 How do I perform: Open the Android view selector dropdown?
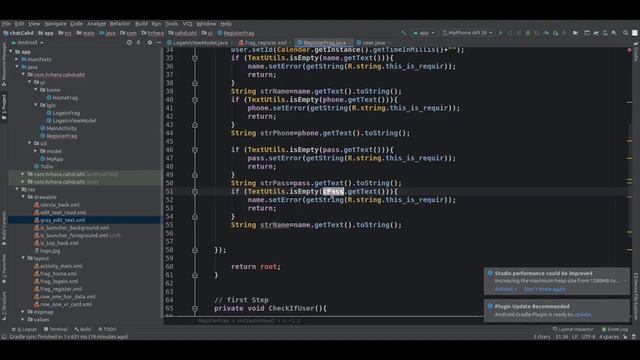[27, 42]
